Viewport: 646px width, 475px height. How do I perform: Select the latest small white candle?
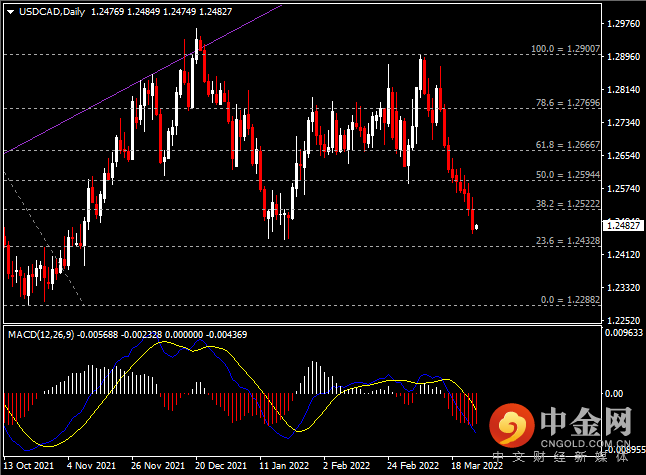[x=477, y=227]
